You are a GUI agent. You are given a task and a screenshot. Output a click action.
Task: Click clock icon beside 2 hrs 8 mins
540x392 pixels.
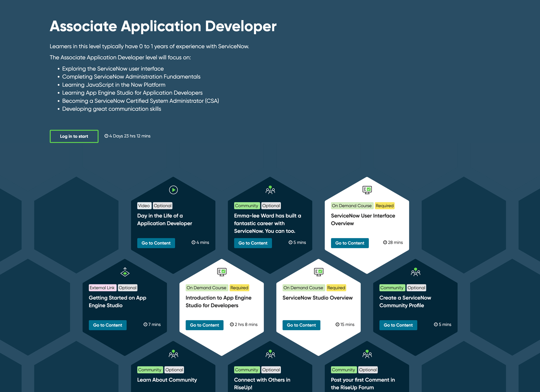[x=232, y=324]
